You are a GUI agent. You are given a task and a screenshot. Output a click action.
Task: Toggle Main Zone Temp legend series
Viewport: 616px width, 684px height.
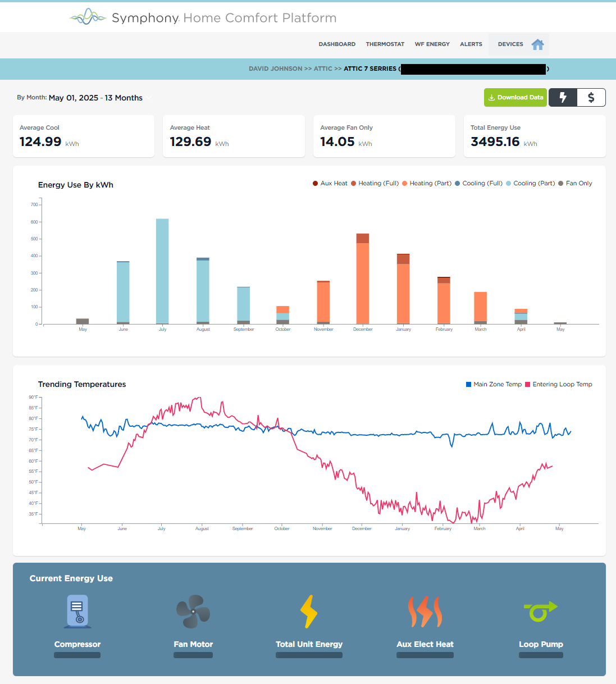[494, 384]
